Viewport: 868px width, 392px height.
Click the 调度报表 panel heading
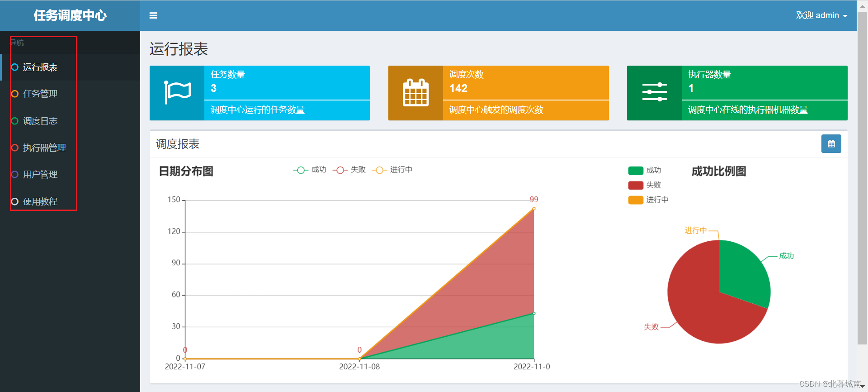pyautogui.click(x=178, y=144)
